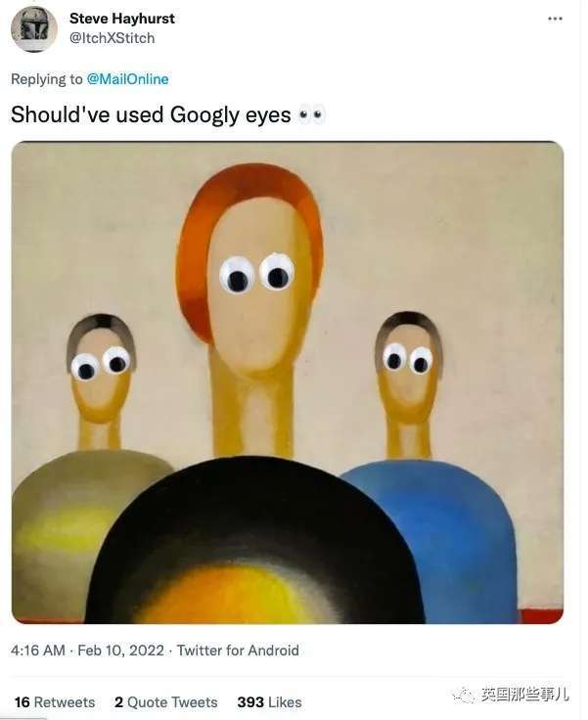
Task: Click the WeChat watermark icon
Action: pyautogui.click(x=463, y=695)
